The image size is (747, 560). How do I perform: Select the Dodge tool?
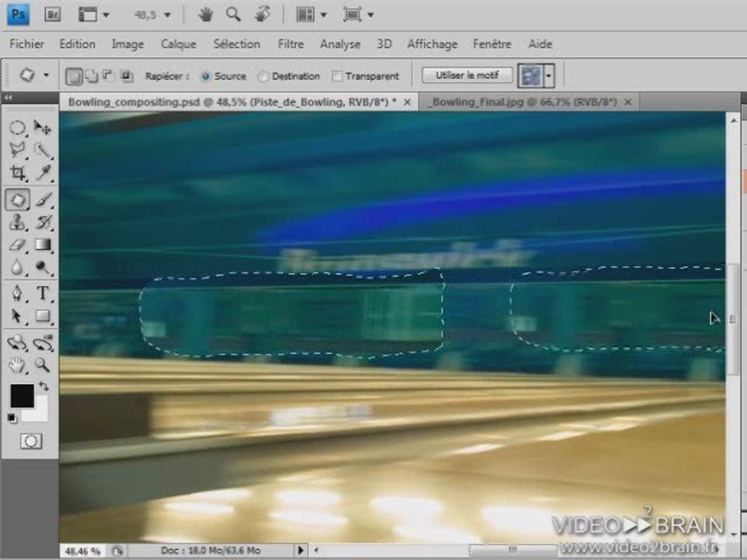[42, 268]
